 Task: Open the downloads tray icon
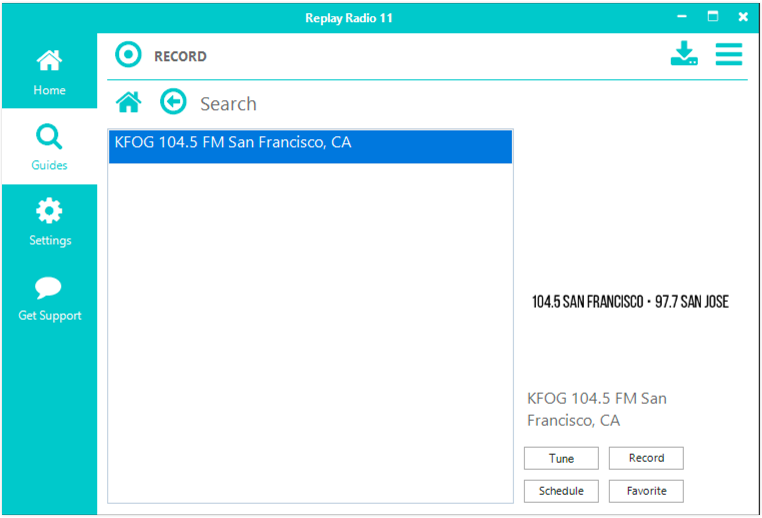tap(684, 53)
